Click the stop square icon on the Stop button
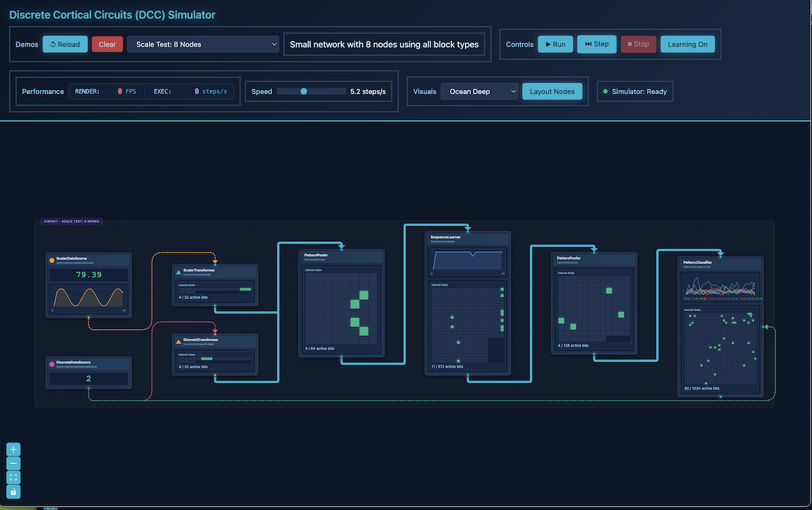Viewport: 812px width, 510px height. (x=630, y=44)
